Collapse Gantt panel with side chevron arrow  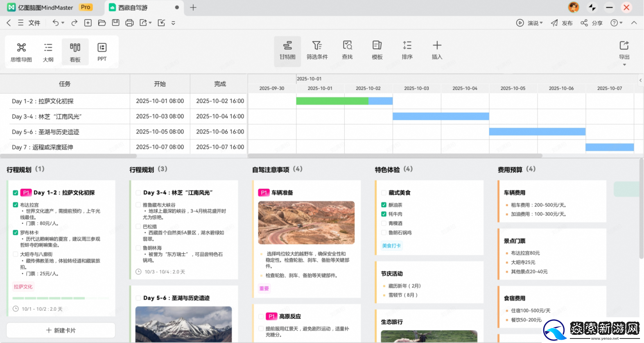pyautogui.click(x=640, y=80)
